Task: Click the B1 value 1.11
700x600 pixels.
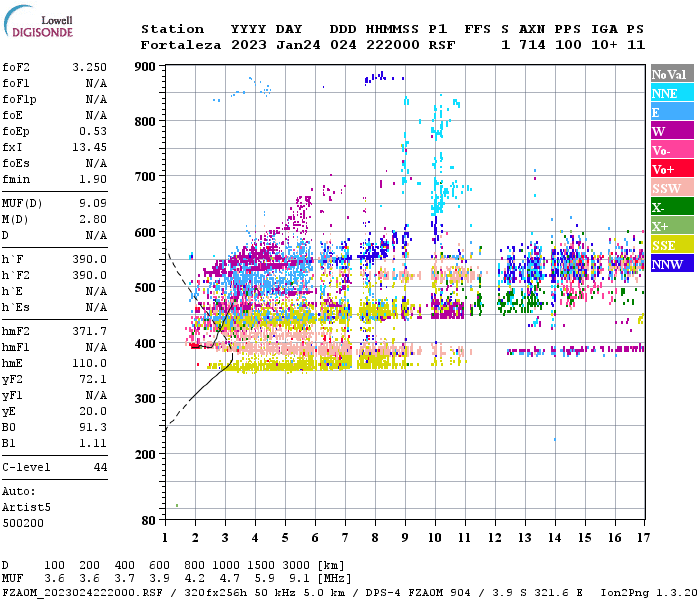Action: click(x=93, y=444)
